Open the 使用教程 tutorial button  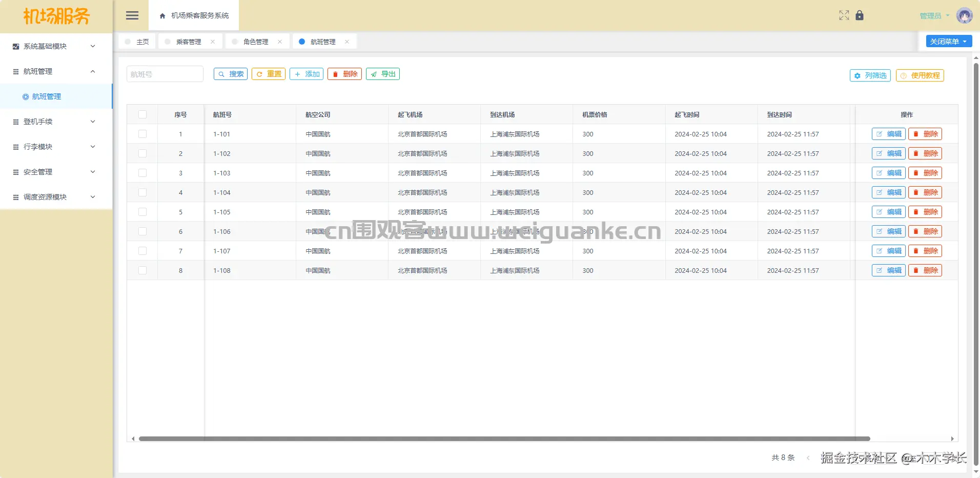point(920,75)
